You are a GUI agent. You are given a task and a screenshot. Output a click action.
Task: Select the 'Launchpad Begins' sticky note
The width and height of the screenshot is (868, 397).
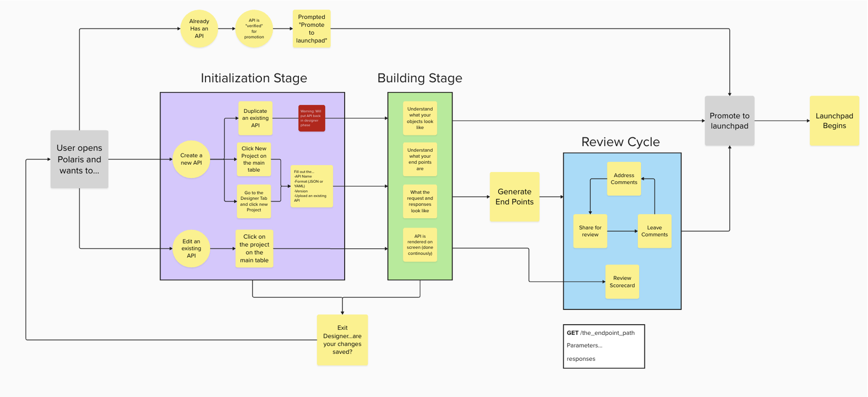[835, 121]
